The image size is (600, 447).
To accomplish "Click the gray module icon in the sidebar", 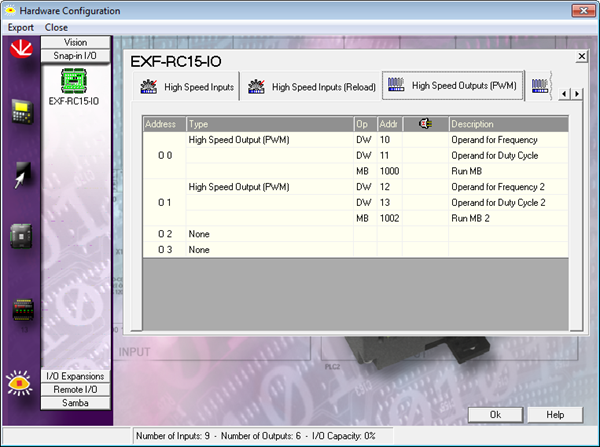I will click(x=19, y=236).
